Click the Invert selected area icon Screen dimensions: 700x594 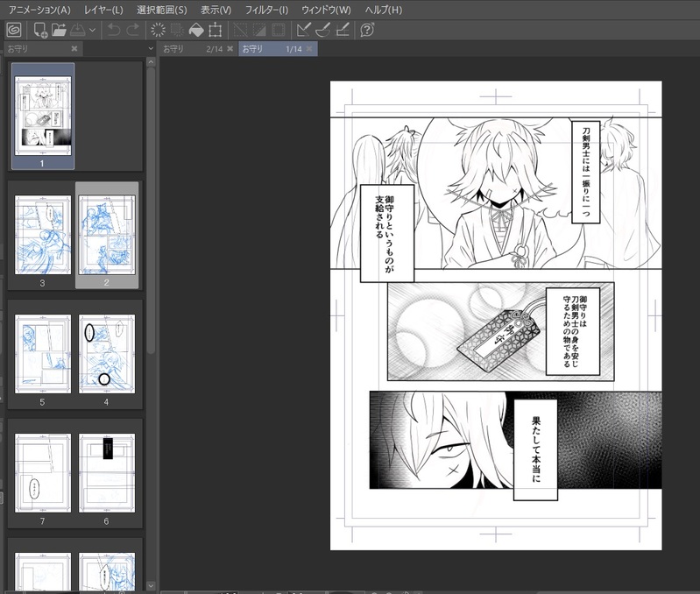click(259, 31)
